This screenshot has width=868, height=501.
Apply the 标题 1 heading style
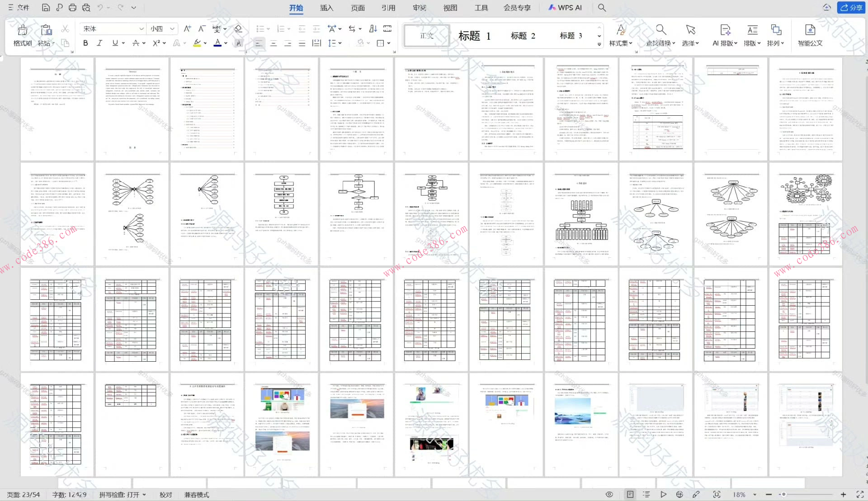[x=474, y=36]
